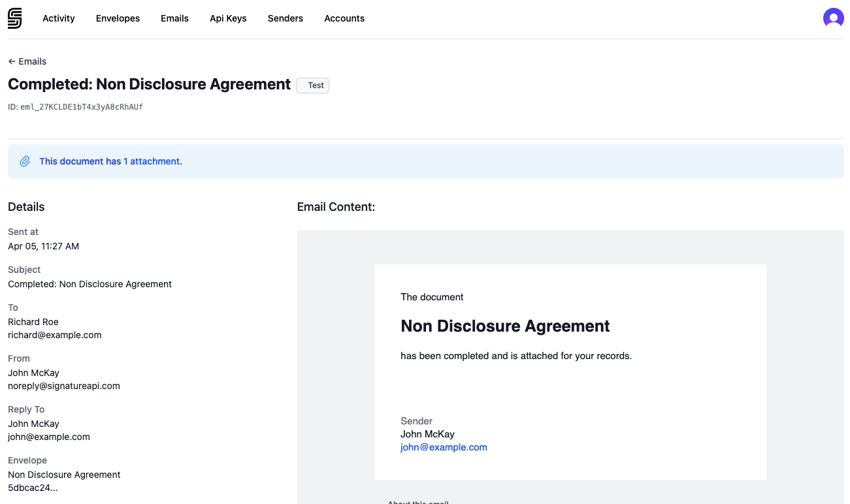Image resolution: width=850 pixels, height=504 pixels.
Task: Click 'About this email' text
Action: click(x=418, y=501)
